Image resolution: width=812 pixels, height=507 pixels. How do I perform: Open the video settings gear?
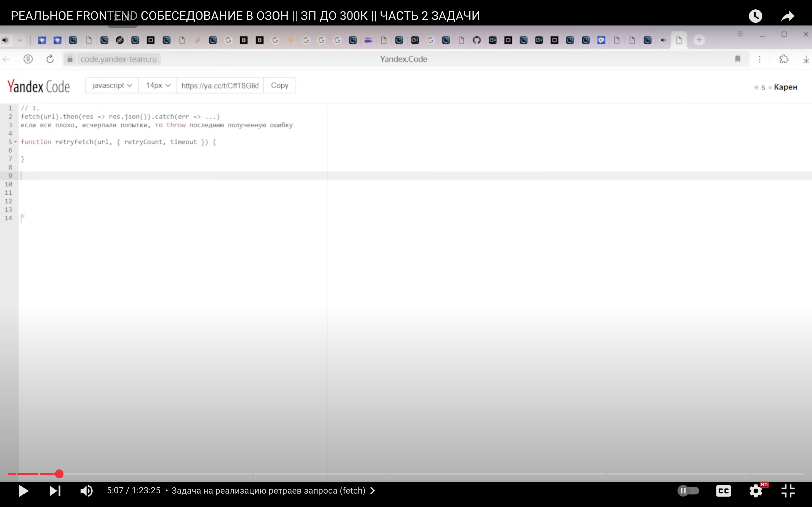[756, 491]
